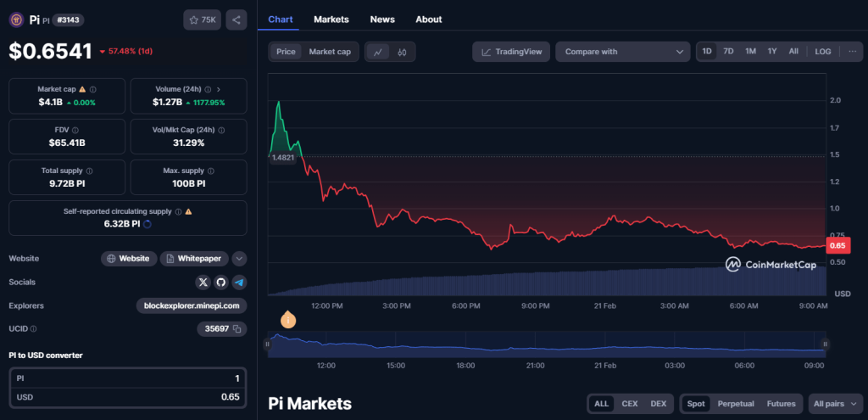This screenshot has width=868, height=420.
Task: Show Market cap info tooltip icon
Action: (x=93, y=89)
